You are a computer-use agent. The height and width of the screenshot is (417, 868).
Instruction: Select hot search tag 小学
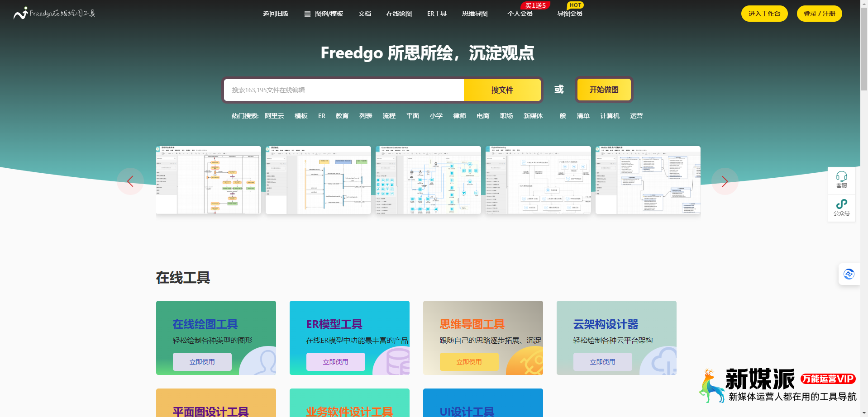[x=436, y=116]
